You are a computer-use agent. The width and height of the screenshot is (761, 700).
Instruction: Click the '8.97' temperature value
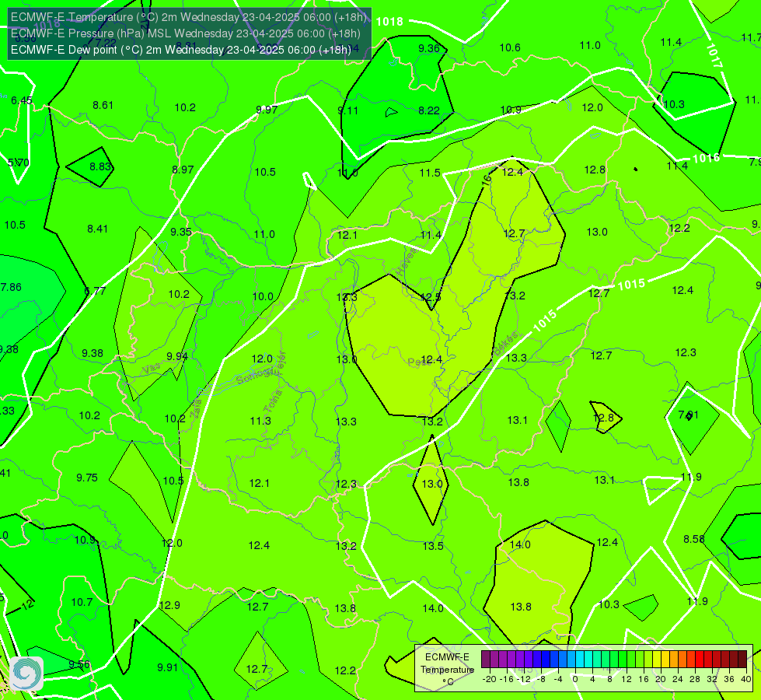(183, 170)
